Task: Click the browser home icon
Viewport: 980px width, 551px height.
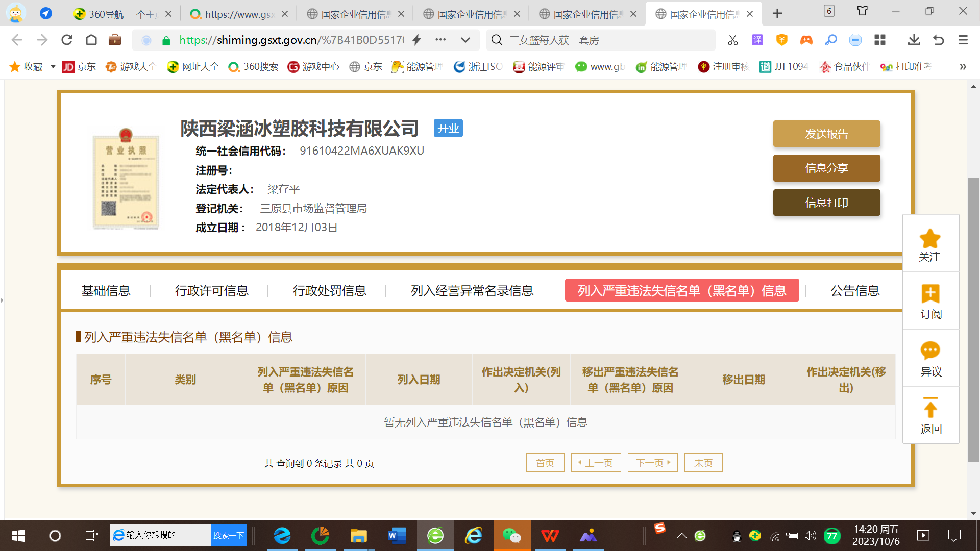Action: tap(91, 40)
